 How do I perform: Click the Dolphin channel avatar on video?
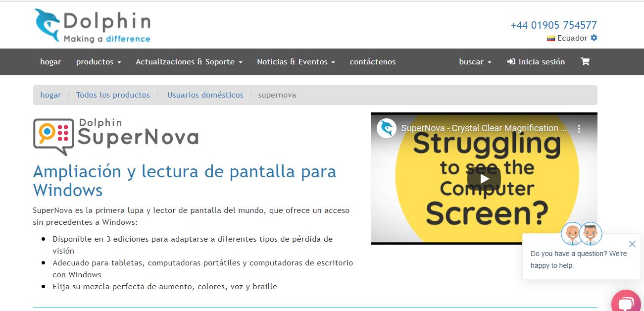(x=387, y=128)
